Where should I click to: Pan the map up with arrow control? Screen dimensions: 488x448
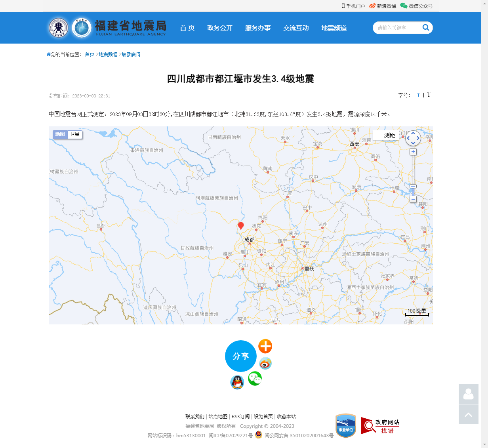coord(413,133)
